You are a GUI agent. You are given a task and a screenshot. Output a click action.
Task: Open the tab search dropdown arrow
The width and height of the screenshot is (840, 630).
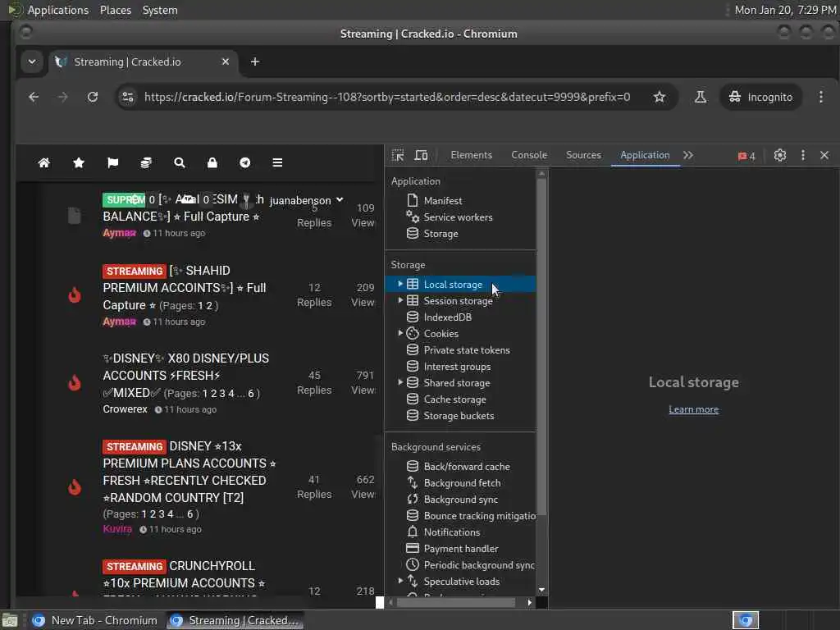[32, 62]
